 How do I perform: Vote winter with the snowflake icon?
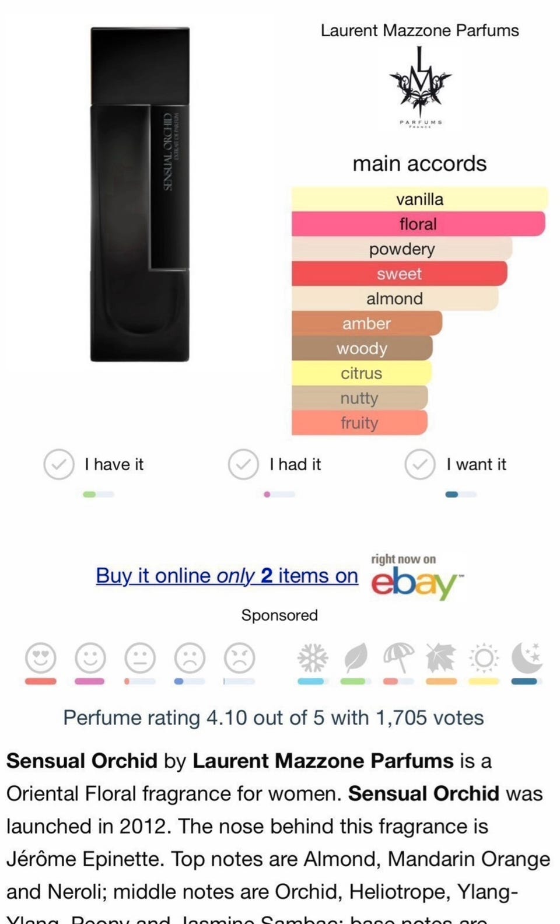point(313,658)
